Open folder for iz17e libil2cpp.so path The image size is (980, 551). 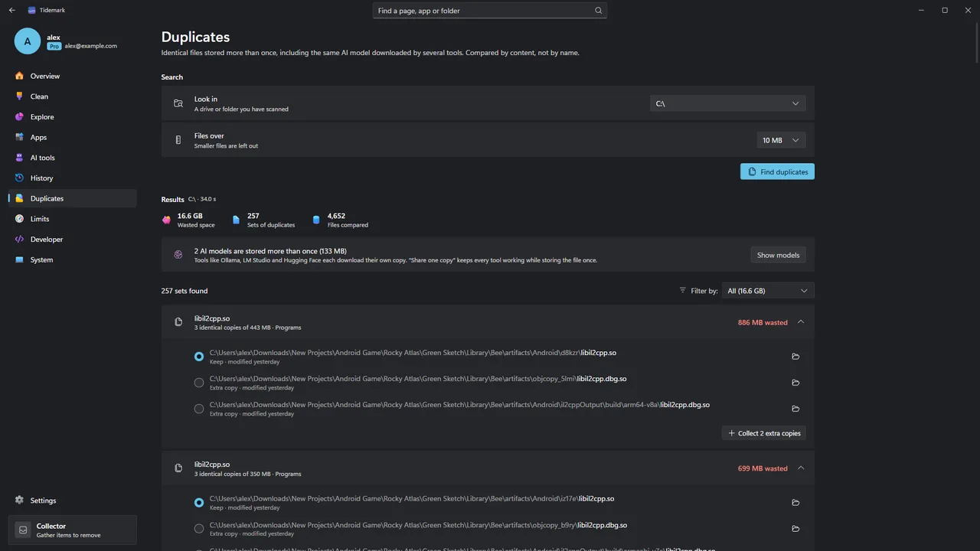[795, 503]
